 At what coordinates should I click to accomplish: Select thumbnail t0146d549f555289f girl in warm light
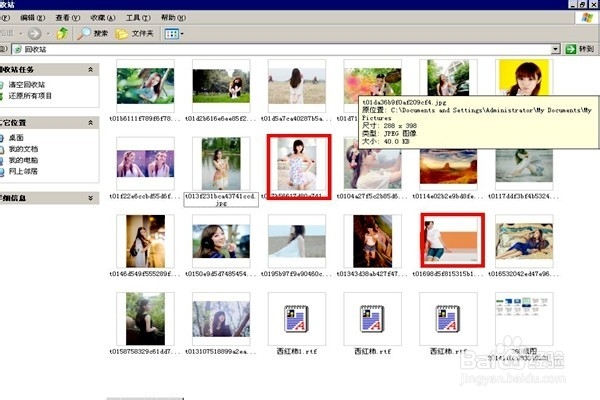click(x=145, y=241)
